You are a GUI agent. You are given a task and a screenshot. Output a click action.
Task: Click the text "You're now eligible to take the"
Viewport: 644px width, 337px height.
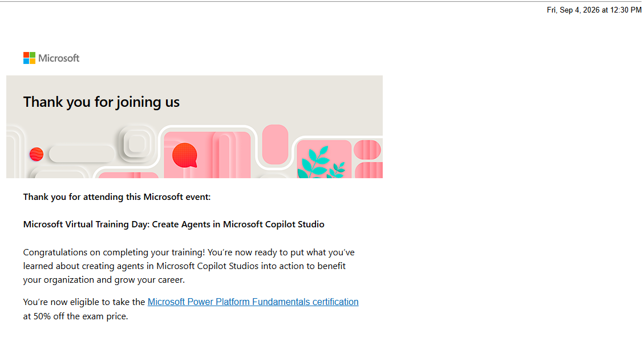click(x=84, y=302)
